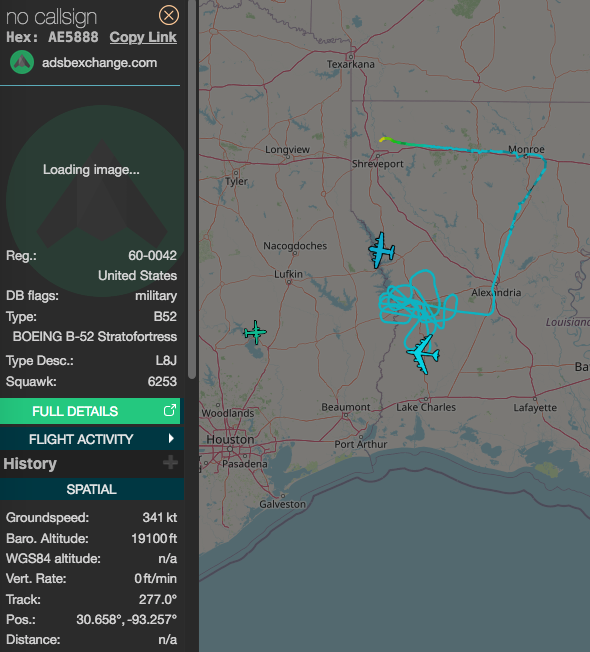
Task: Open the adsbexchange.com link
Action: pyautogui.click(x=99, y=63)
